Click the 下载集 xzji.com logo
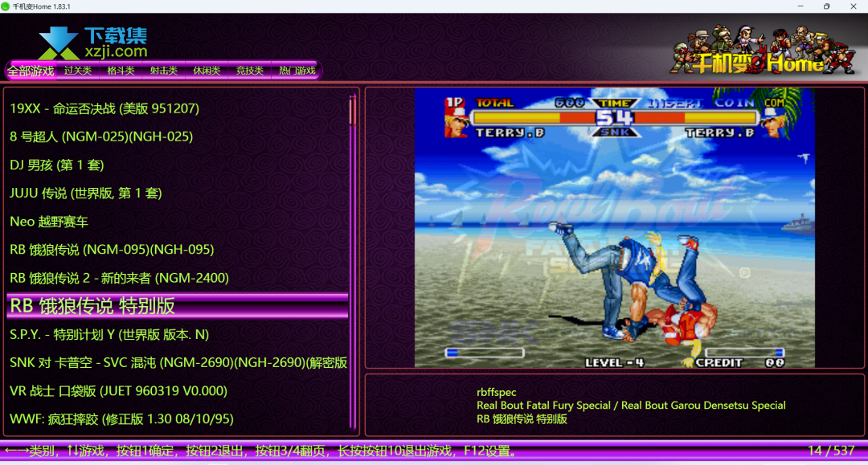This screenshot has height=465, width=868. pyautogui.click(x=93, y=43)
